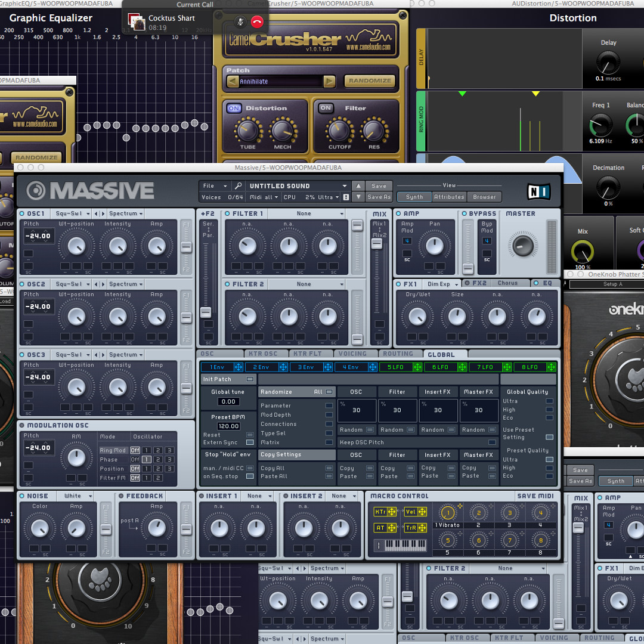Viewport: 644px width, 644px height.
Task: Toggle the CamelCrusher Filter ON switch
Action: coord(326,107)
